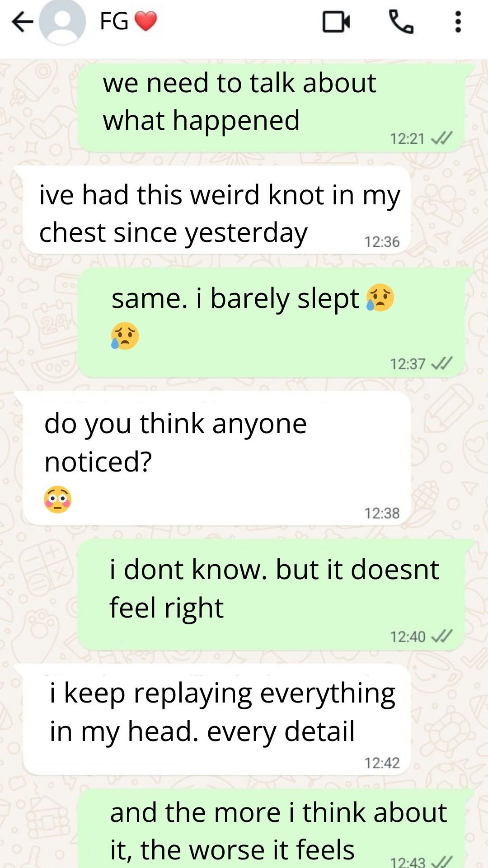The height and width of the screenshot is (868, 488).
Task: Start a voice call
Action: pos(401,22)
